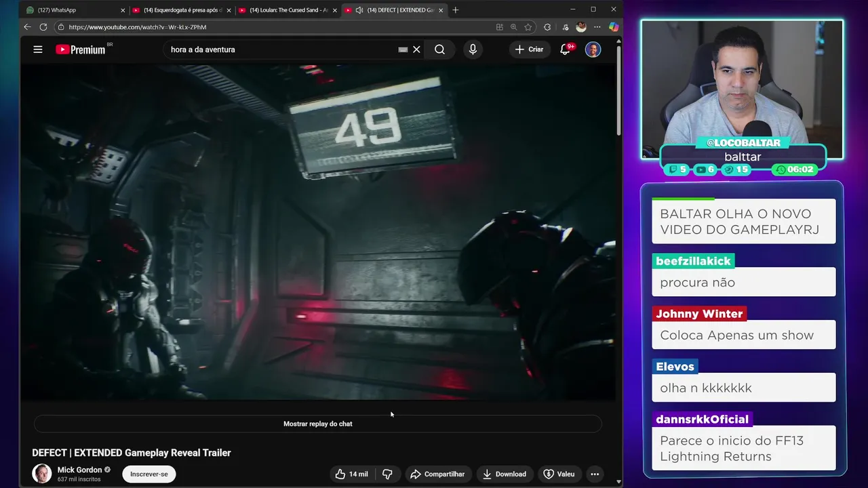Open the apps grid icon in address bar
868x488 pixels.
[x=500, y=27]
